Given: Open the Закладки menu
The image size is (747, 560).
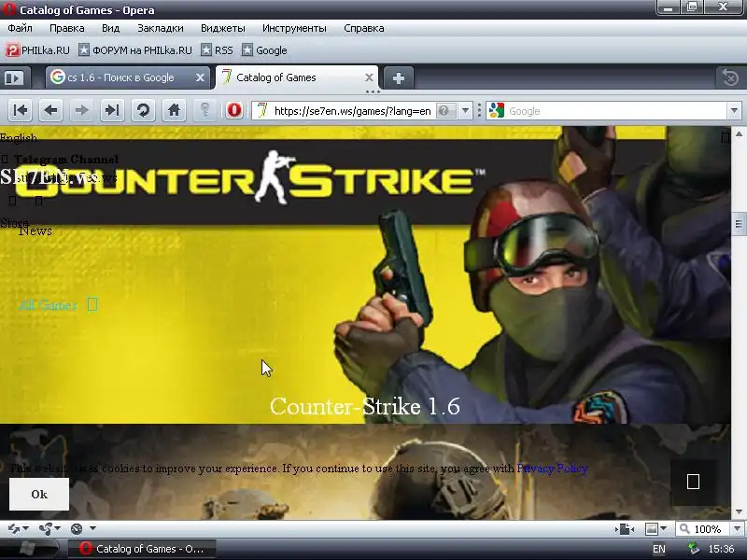Looking at the screenshot, I should tap(161, 28).
